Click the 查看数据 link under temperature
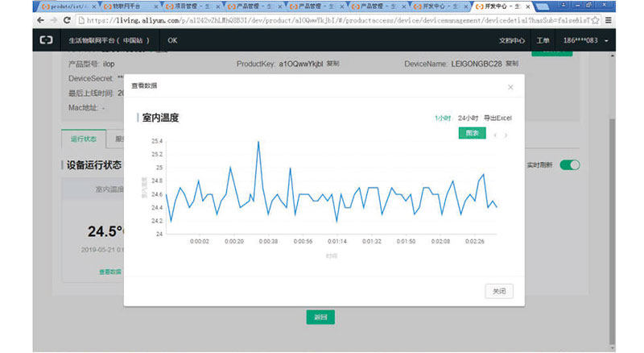This screenshot has height=353, width=644. pyautogui.click(x=110, y=272)
